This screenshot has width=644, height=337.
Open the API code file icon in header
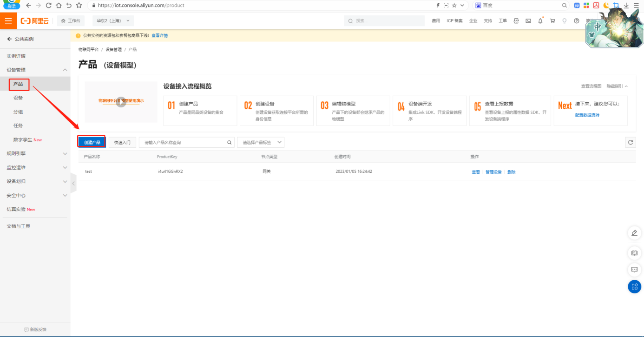516,21
